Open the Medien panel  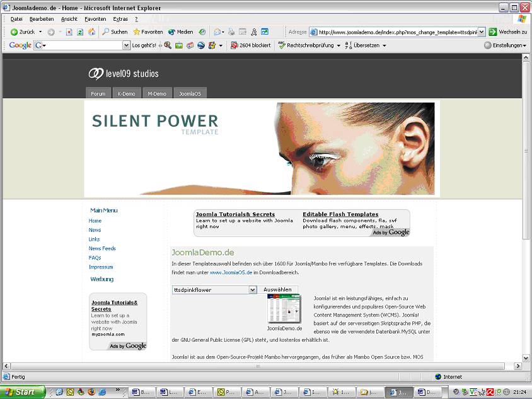[180, 32]
